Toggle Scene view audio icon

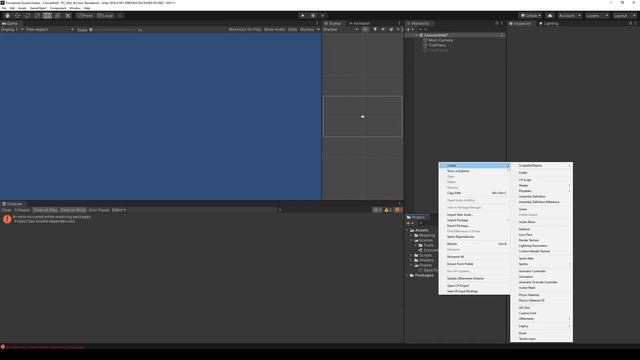pyautogui.click(x=382, y=29)
